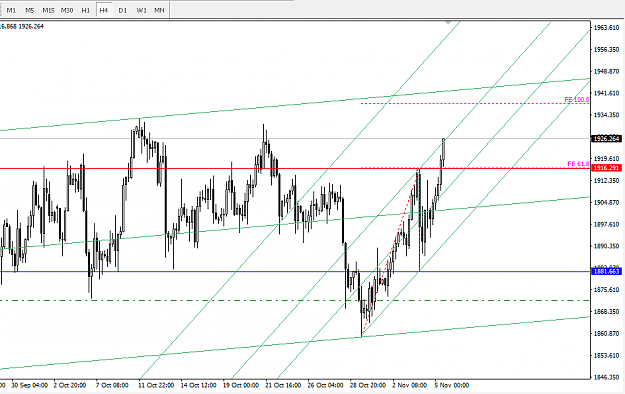Click the 1948.870 price axis value
The image size is (625, 394).
[x=606, y=71]
